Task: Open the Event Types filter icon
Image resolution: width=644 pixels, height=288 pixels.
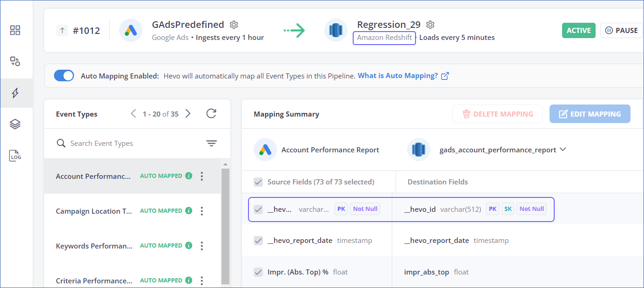Action: [x=212, y=143]
